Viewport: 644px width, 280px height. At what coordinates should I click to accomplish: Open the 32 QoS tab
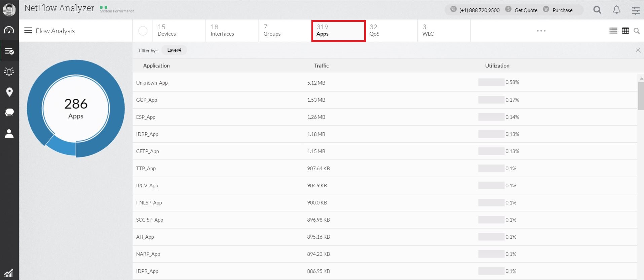pos(374,30)
